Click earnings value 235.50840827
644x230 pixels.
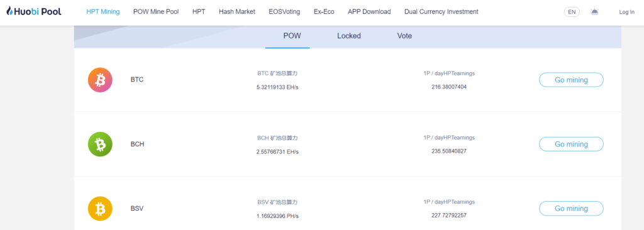[x=449, y=151]
